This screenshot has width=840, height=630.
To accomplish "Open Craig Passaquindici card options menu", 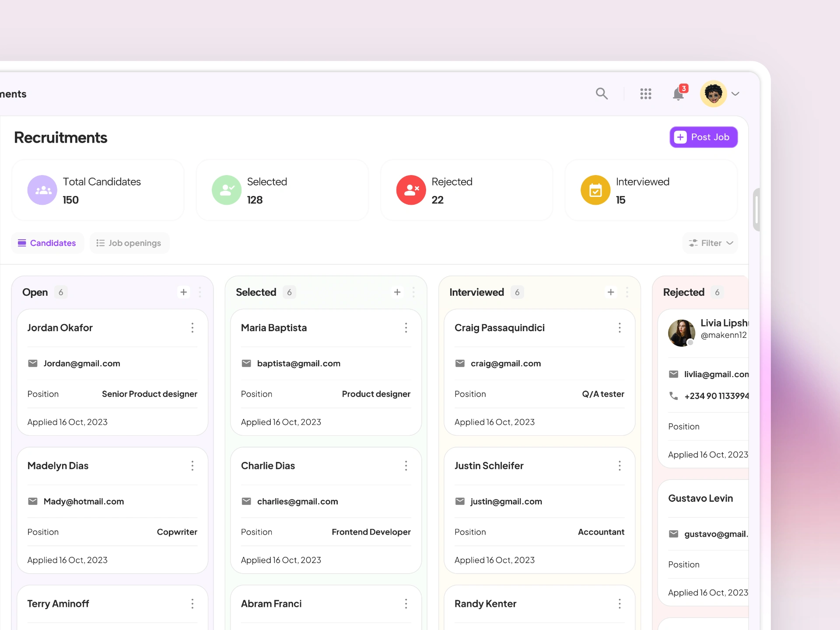I will (x=619, y=328).
